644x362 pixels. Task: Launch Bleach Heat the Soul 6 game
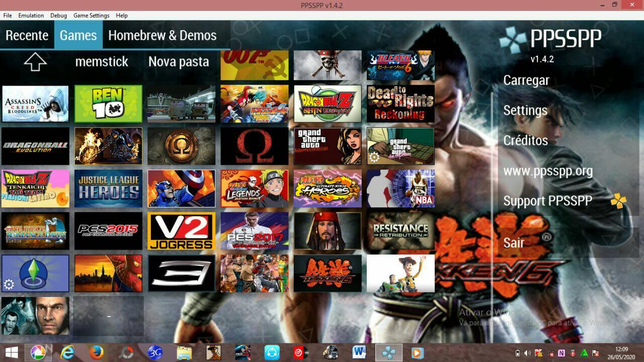pos(400,65)
